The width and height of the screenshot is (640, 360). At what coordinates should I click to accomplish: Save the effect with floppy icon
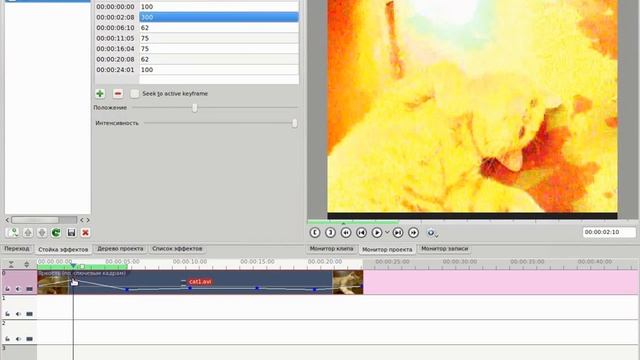pyautogui.click(x=71, y=233)
